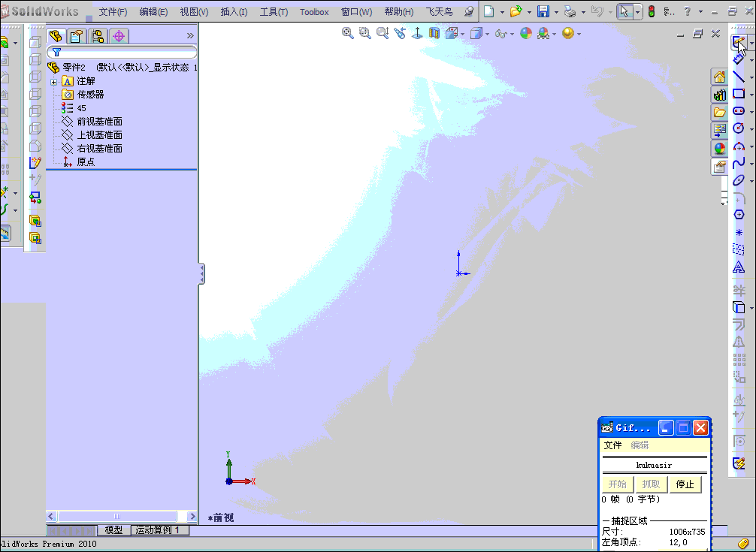Image resolution: width=756 pixels, height=552 pixels.
Task: Click the feature tree filter input field
Action: (x=122, y=52)
